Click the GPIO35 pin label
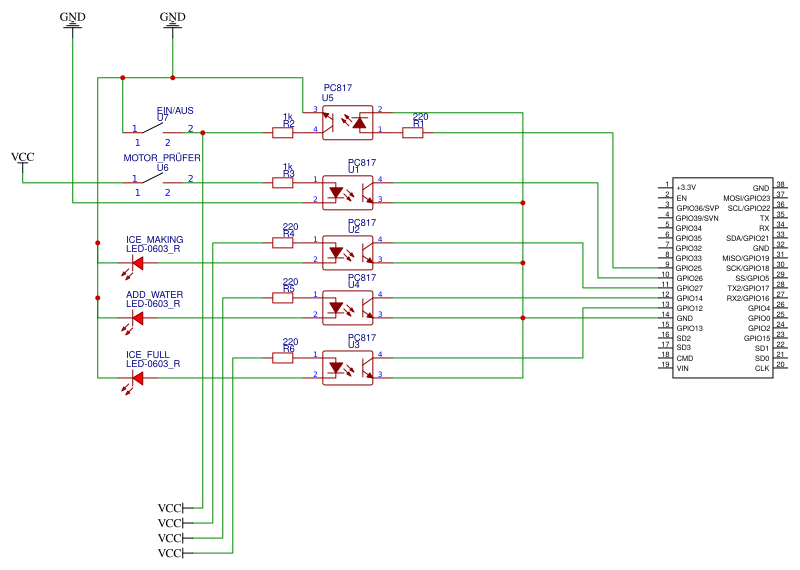 [x=689, y=238]
